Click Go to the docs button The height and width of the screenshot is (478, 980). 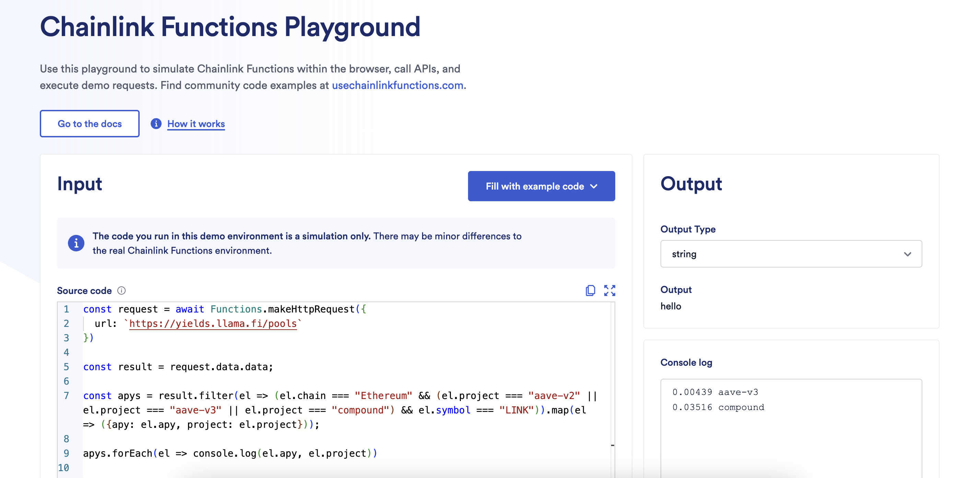point(90,124)
